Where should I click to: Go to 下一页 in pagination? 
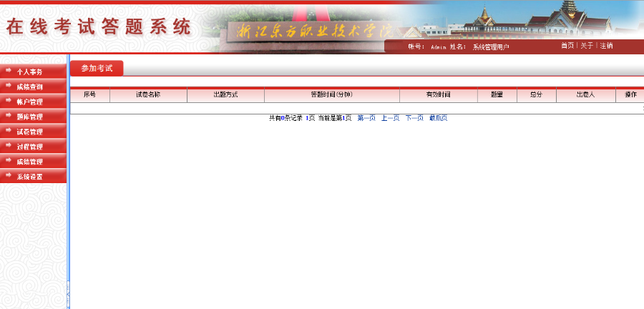pyautogui.click(x=414, y=118)
